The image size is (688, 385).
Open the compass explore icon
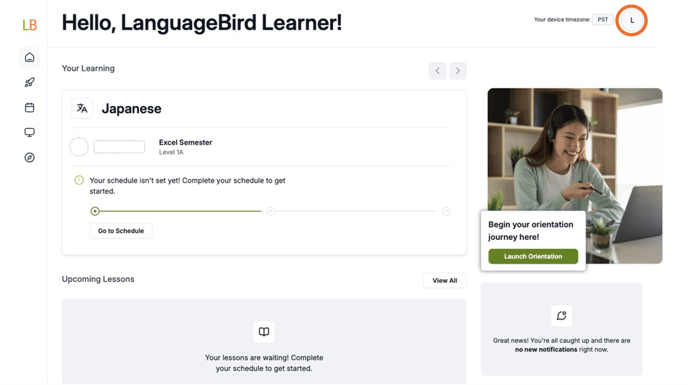(29, 158)
